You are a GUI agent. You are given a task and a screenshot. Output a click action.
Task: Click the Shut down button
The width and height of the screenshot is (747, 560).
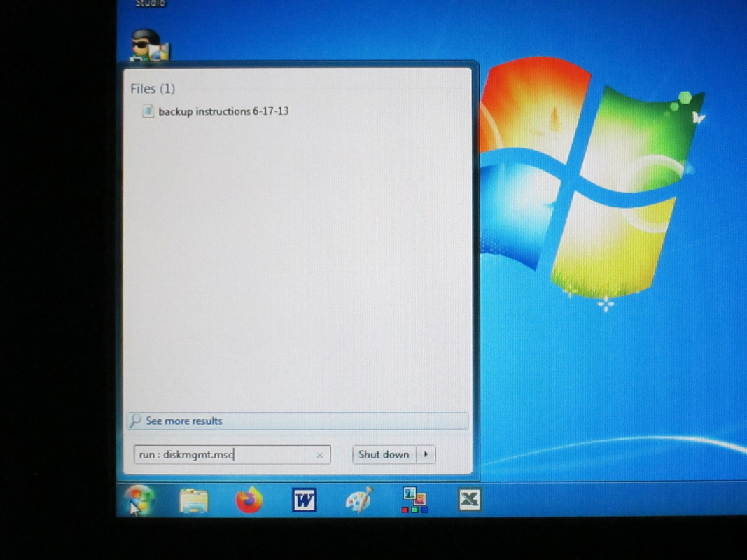(384, 455)
